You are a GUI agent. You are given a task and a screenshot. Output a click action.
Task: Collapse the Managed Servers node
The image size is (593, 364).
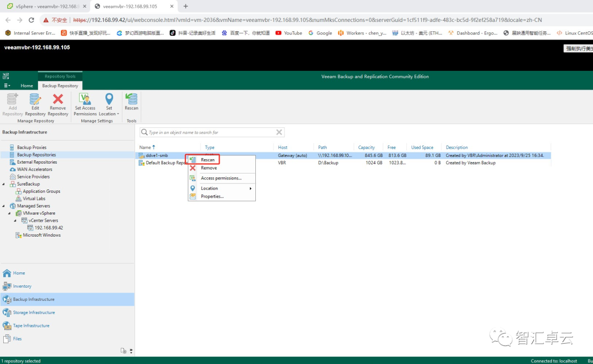[x=4, y=206]
